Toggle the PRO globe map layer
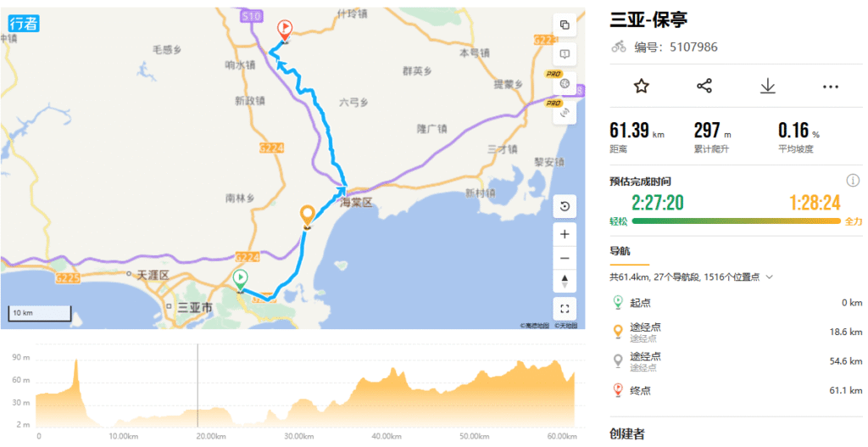 click(565, 84)
